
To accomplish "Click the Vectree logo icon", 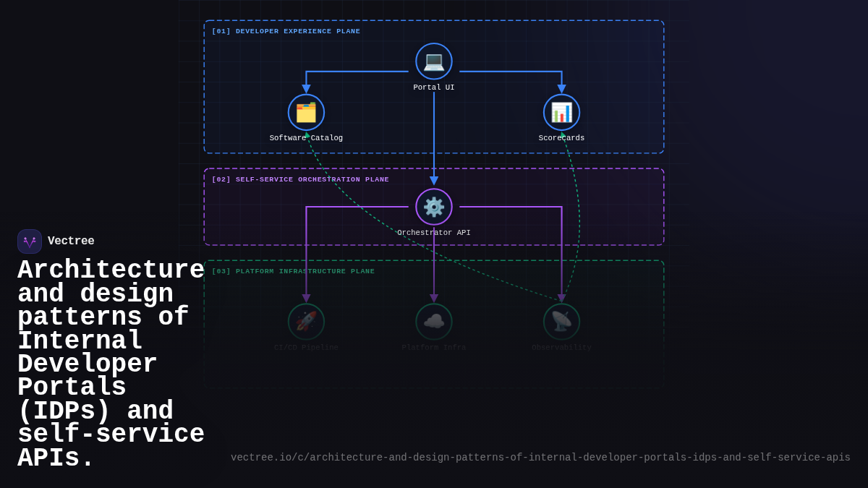I will 30,241.
